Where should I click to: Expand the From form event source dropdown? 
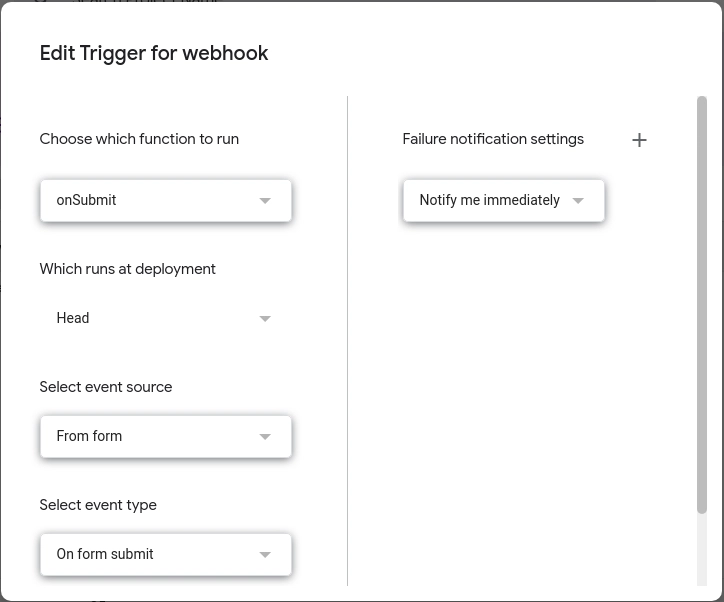pos(165,436)
